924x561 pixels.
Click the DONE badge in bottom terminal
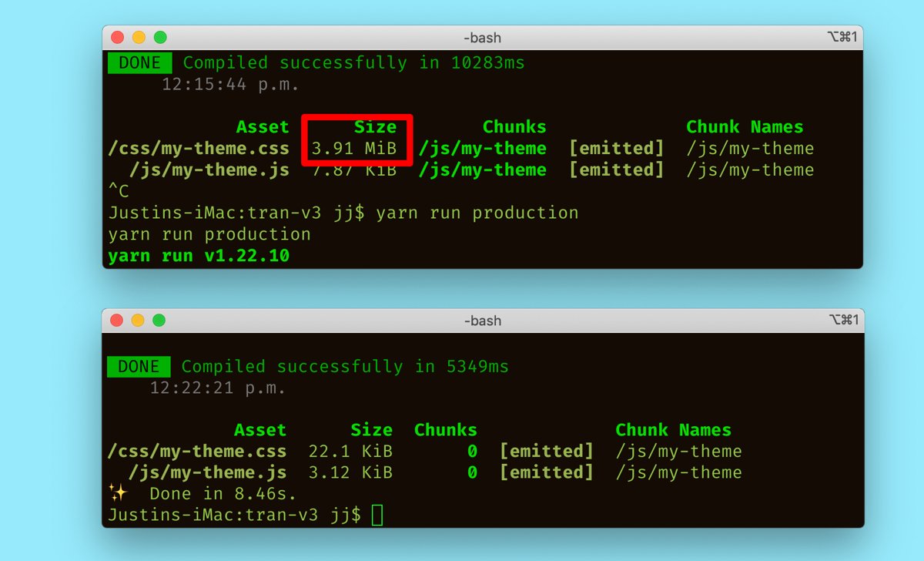pyautogui.click(x=139, y=367)
